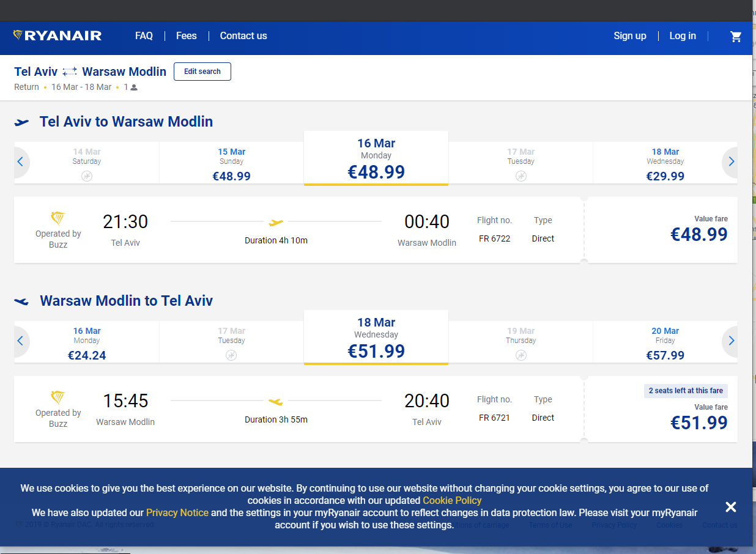Select 16 Mar Monday return at €24.24
Image resolution: width=756 pixels, height=554 pixels.
pyautogui.click(x=87, y=343)
